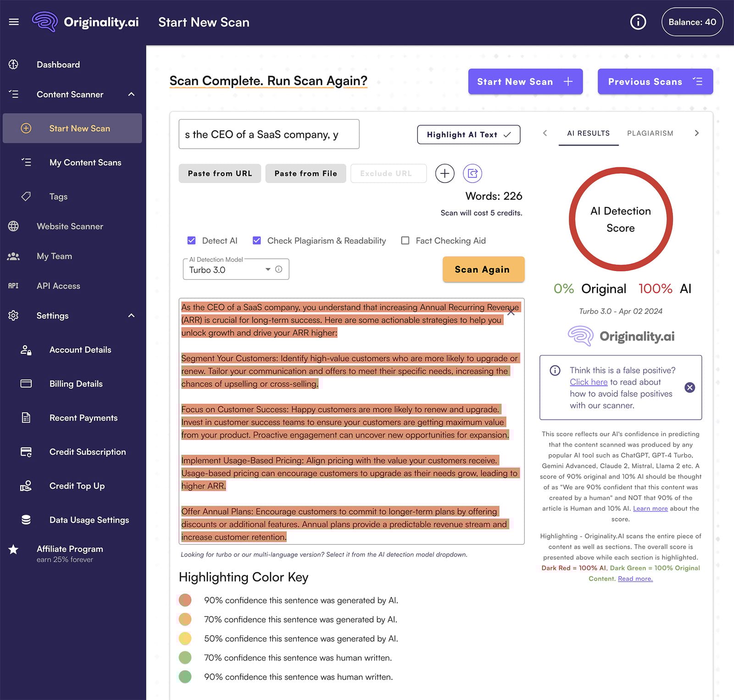Collapse the Content Scanner section chevron
This screenshot has width=734, height=700.
click(x=131, y=94)
